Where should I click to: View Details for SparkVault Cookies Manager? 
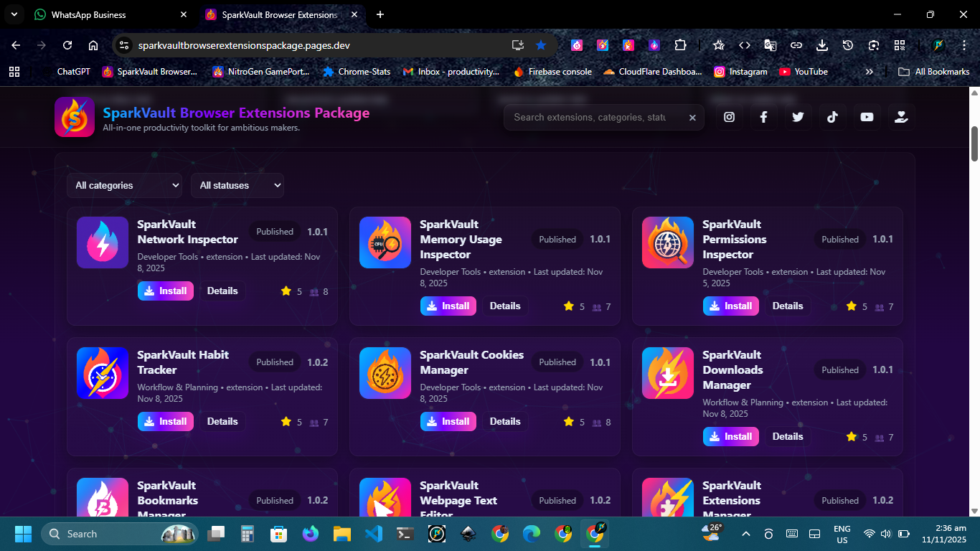(x=504, y=421)
